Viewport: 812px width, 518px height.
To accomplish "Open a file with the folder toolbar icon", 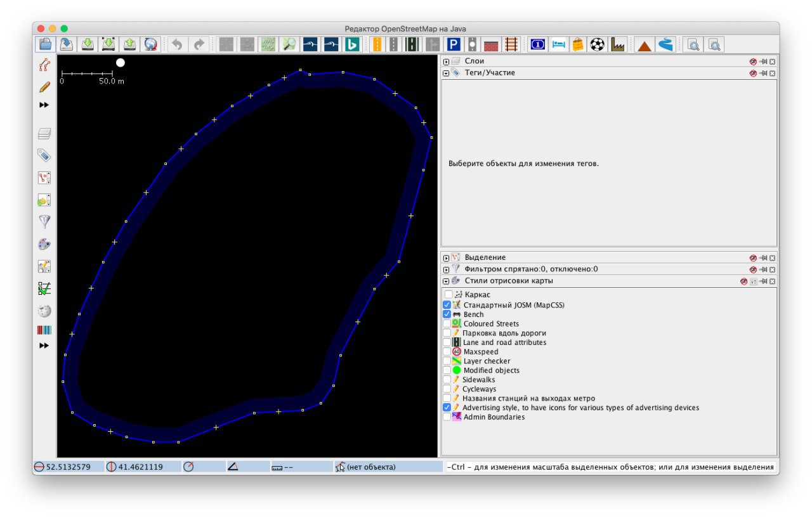I will (x=46, y=44).
